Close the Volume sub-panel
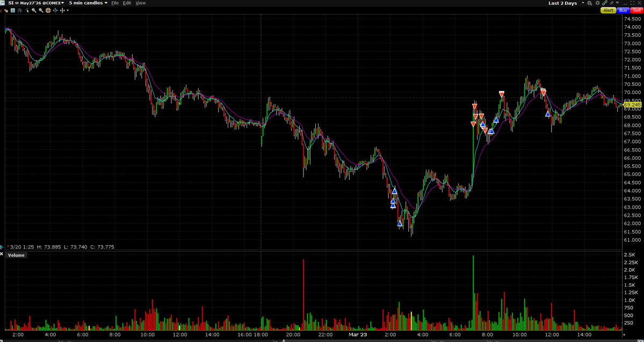The image size is (644, 342). coord(1,254)
